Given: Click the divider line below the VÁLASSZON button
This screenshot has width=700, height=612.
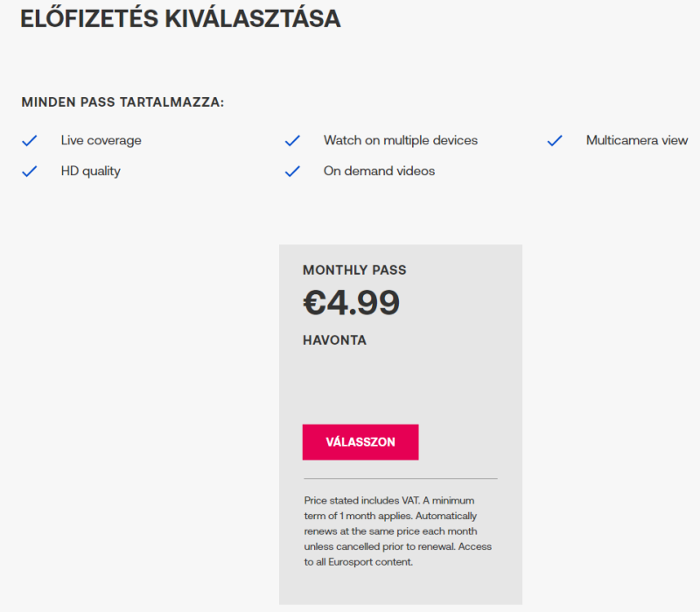Looking at the screenshot, I should click(400, 479).
